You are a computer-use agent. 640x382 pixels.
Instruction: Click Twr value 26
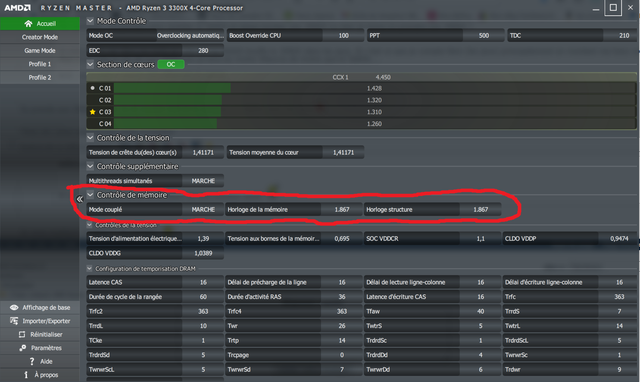pos(342,326)
